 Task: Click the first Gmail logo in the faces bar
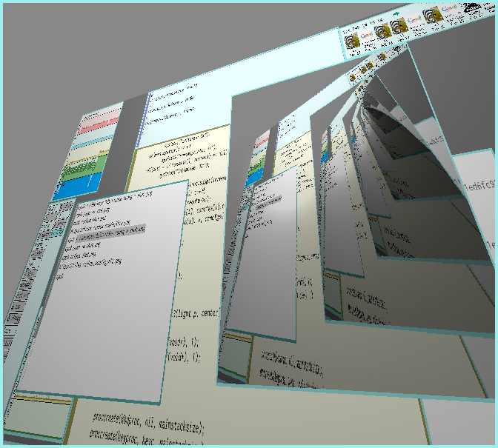tap(368, 35)
